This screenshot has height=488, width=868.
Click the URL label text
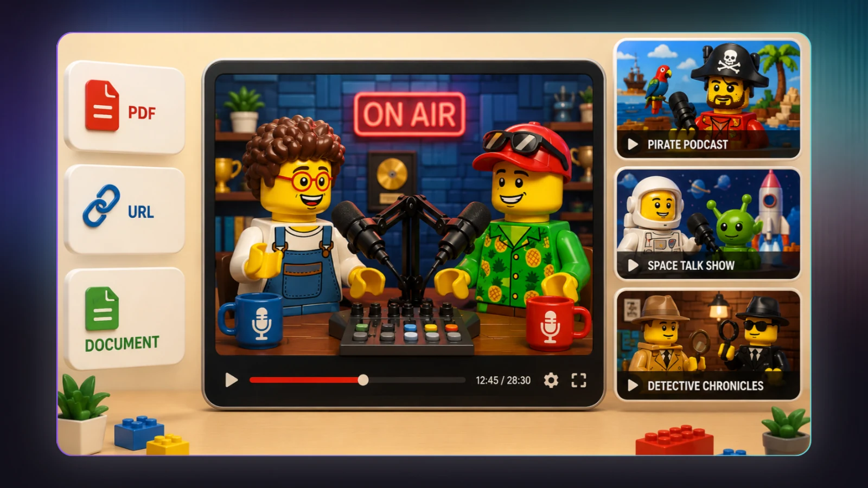(x=141, y=212)
